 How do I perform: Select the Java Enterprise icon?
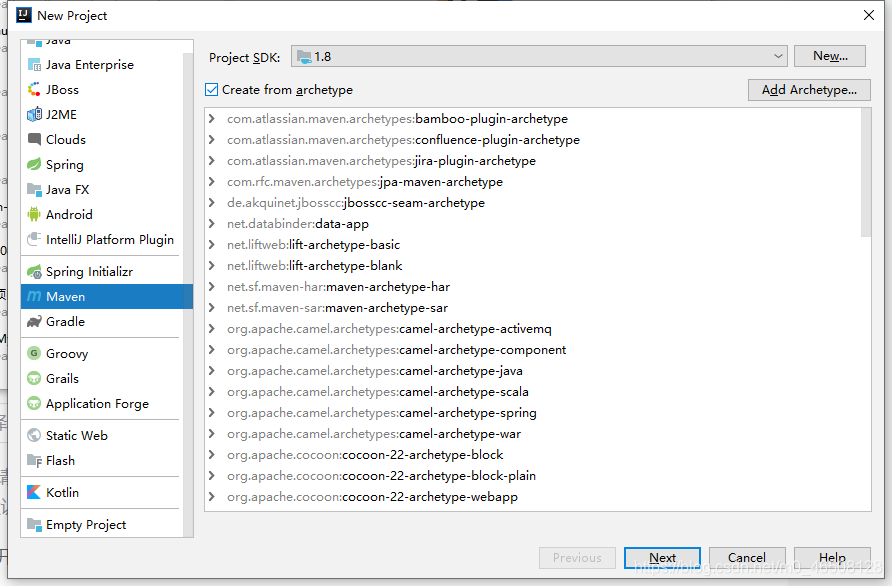[34, 65]
